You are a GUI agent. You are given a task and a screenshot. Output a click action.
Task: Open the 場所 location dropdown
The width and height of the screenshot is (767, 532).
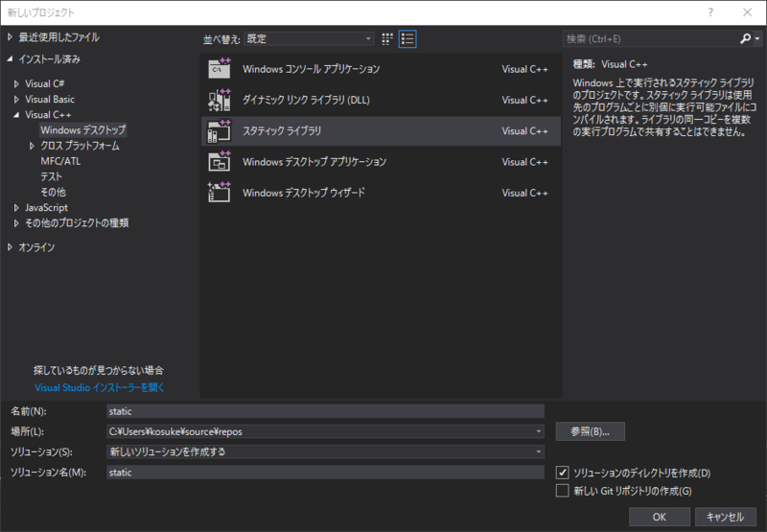(539, 431)
